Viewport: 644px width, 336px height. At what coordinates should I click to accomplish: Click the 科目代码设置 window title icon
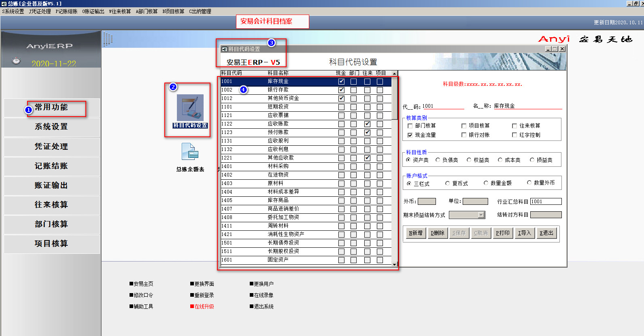224,49
